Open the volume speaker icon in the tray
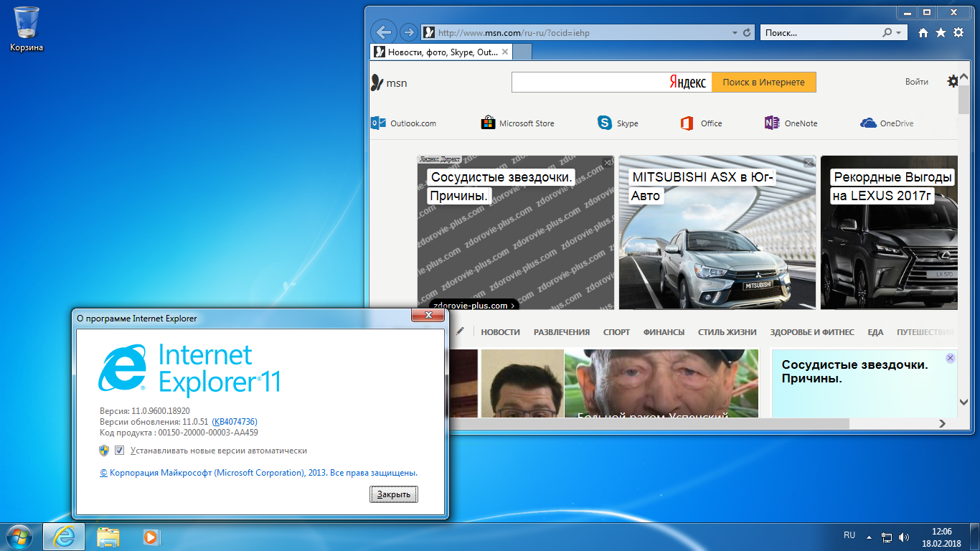The image size is (980, 551). (x=904, y=537)
